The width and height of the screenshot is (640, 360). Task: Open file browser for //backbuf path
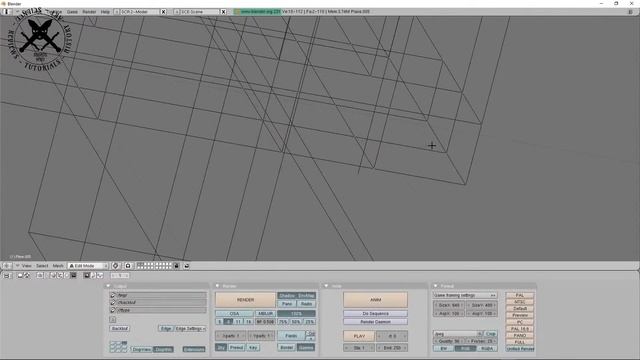(x=113, y=302)
